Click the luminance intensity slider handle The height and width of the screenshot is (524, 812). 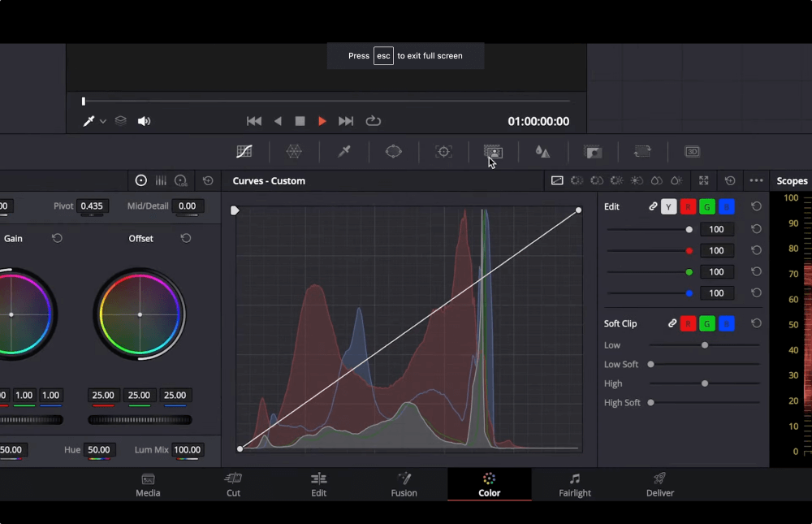pos(689,229)
